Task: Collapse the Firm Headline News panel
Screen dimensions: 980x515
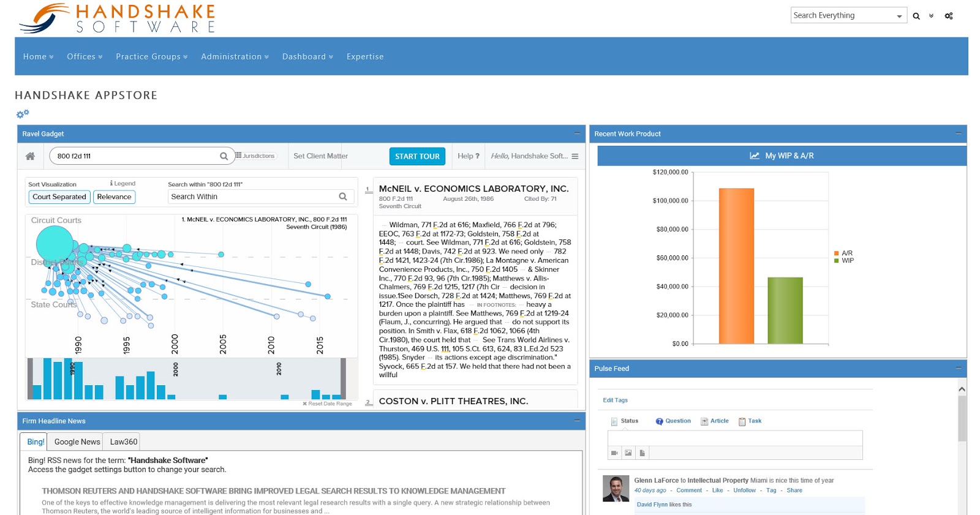Action: pos(577,420)
